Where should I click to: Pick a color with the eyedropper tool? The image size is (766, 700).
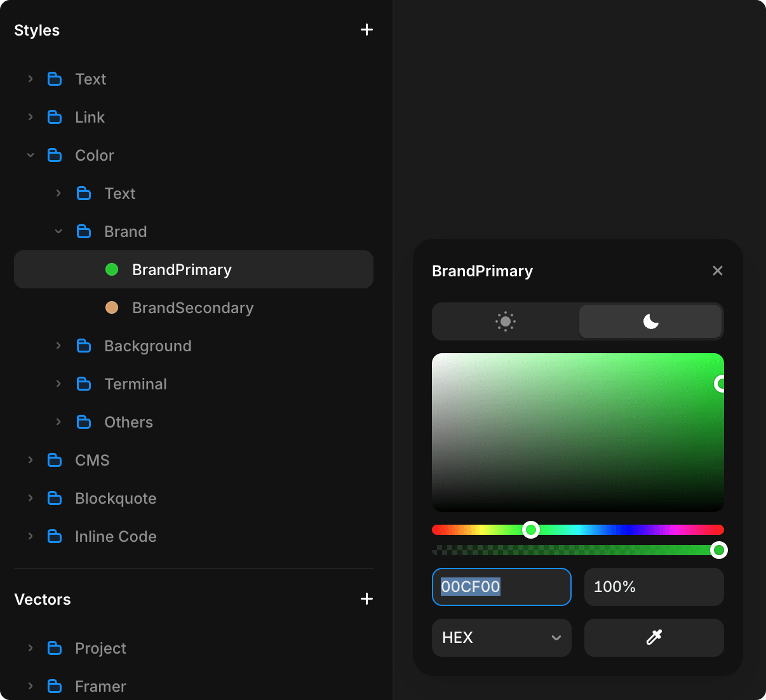(654, 638)
